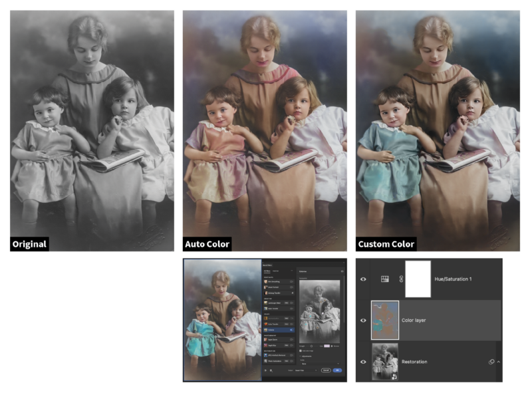This screenshot has width=532, height=393.
Task: Click the Hue/Saturation 1 layer name
Action: click(453, 279)
